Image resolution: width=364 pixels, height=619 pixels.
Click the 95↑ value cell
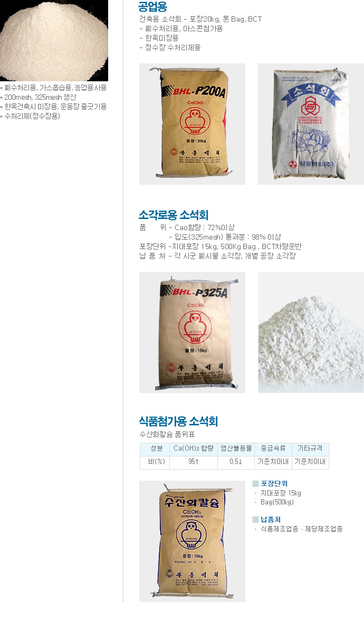[x=194, y=462]
